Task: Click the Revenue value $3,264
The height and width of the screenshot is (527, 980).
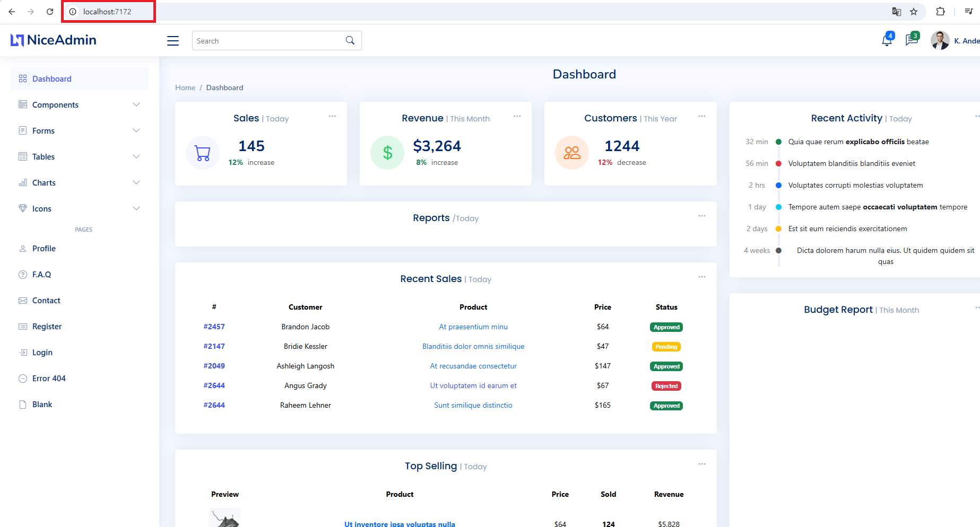Action: 437,146
